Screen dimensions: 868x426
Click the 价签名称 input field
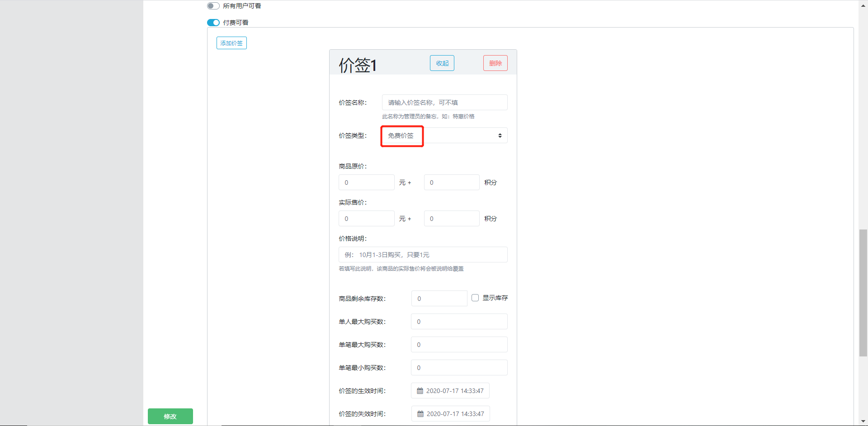pos(444,103)
